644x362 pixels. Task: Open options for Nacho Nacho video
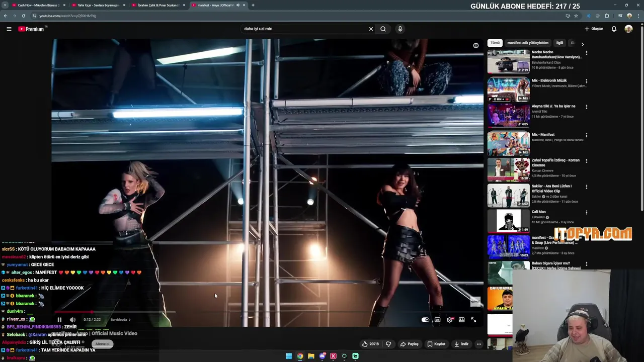(x=586, y=53)
